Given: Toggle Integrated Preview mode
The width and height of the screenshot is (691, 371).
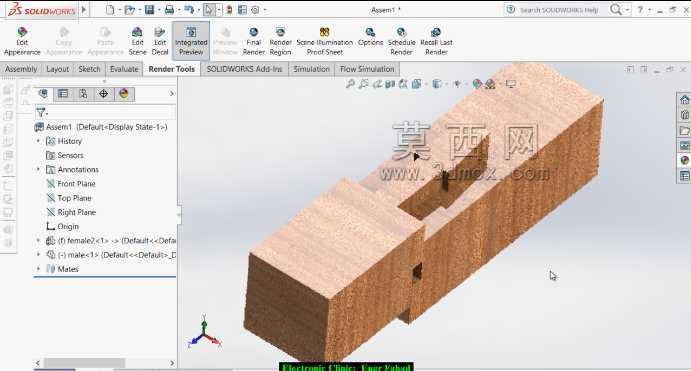Looking at the screenshot, I should 191,41.
